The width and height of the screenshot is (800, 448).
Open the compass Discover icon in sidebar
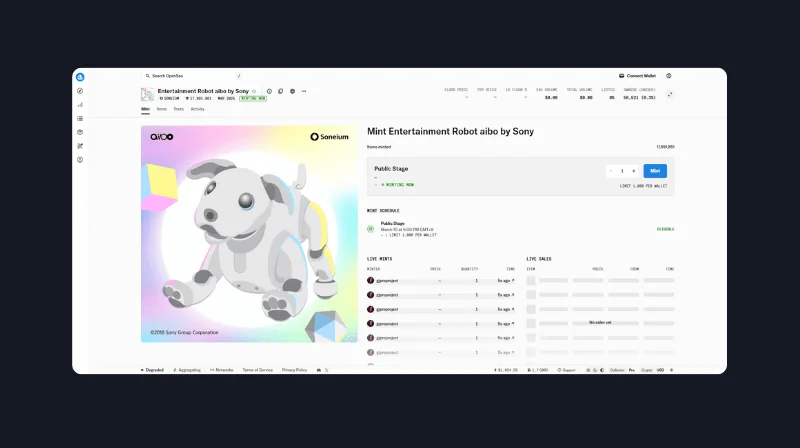pos(80,91)
